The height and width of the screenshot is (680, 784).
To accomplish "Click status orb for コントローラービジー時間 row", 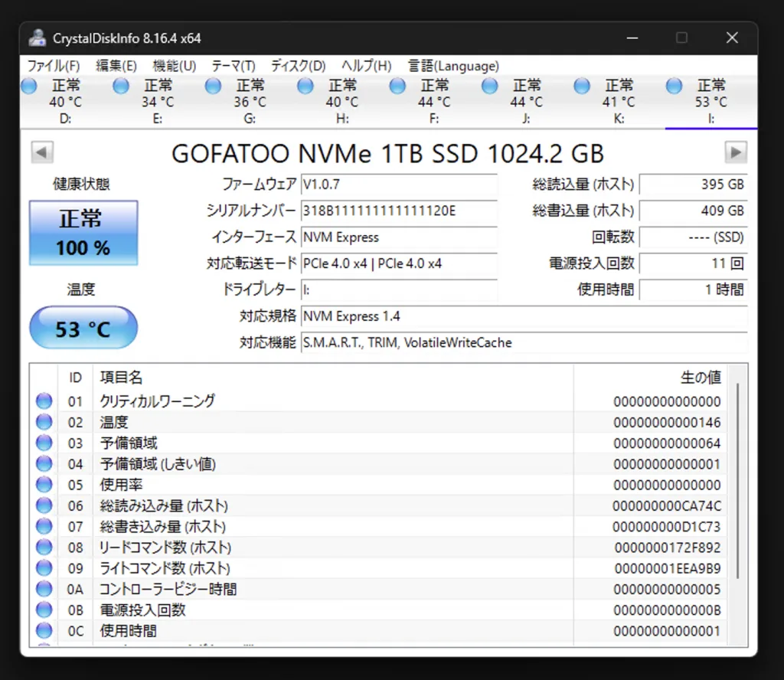I will [x=44, y=589].
